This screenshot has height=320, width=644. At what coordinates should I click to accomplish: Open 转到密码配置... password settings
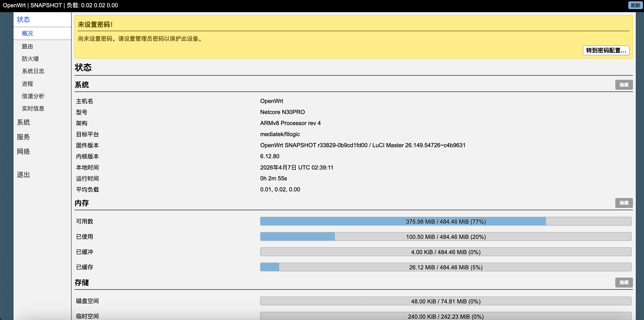coord(606,50)
